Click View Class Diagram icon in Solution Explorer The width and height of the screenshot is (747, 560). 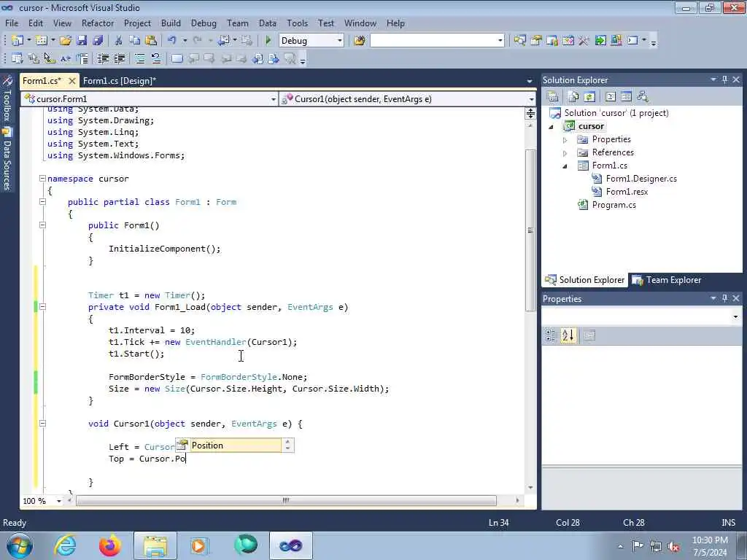pyautogui.click(x=643, y=97)
